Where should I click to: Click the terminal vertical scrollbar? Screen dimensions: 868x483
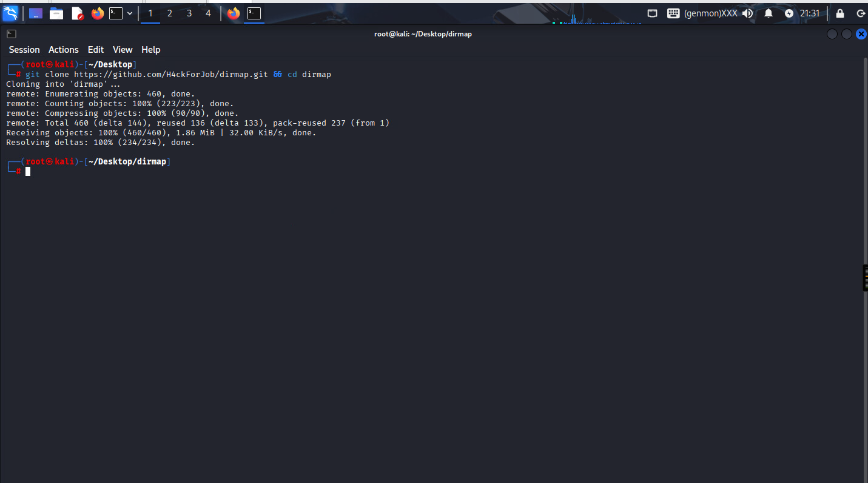865,243
